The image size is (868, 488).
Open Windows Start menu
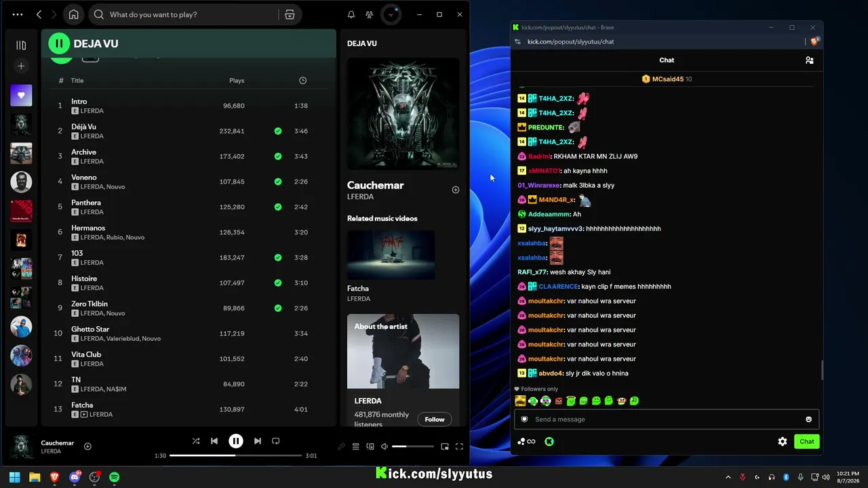tap(14, 477)
